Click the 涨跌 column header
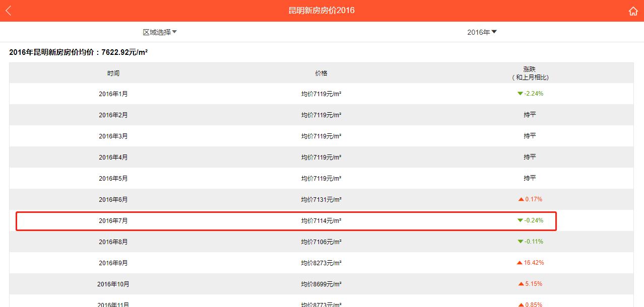 pos(530,73)
